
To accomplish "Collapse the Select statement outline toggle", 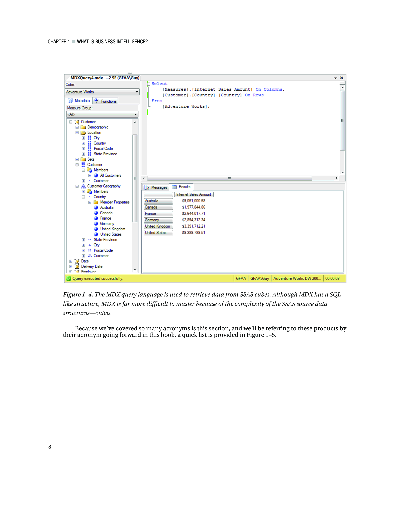I will point(149,84).
